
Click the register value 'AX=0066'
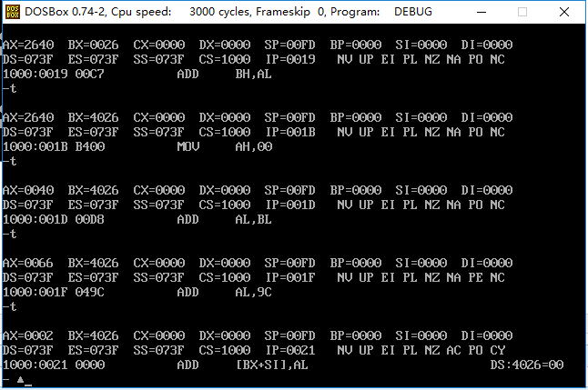(x=28, y=263)
